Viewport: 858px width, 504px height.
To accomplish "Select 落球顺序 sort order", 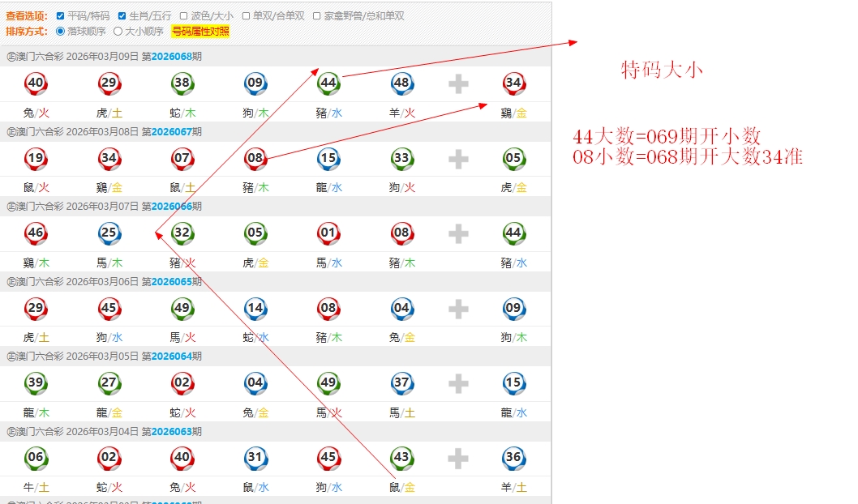I will (x=60, y=32).
